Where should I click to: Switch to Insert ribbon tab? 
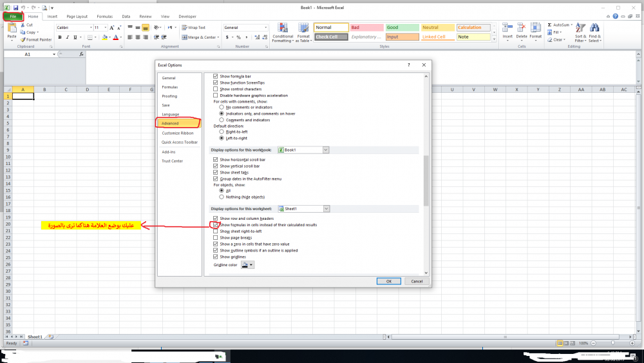[x=52, y=17]
